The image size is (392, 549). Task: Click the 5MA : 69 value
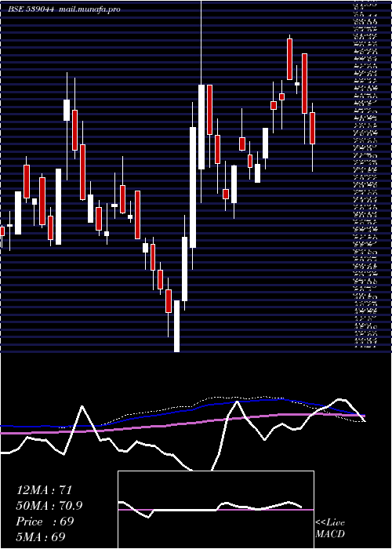[x=41, y=536]
